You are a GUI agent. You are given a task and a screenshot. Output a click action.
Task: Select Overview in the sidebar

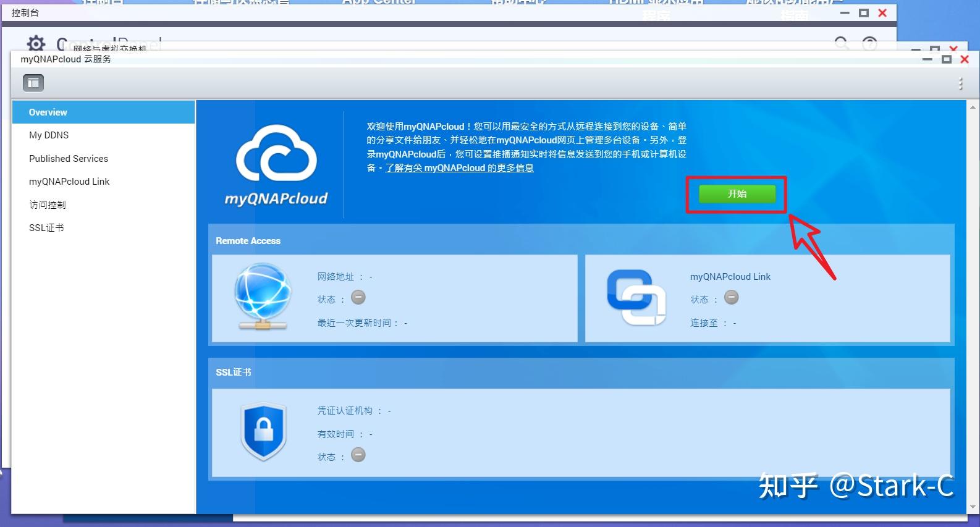click(103, 112)
